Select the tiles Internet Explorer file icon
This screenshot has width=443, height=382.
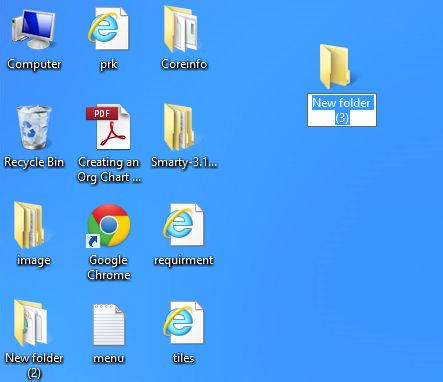click(183, 323)
